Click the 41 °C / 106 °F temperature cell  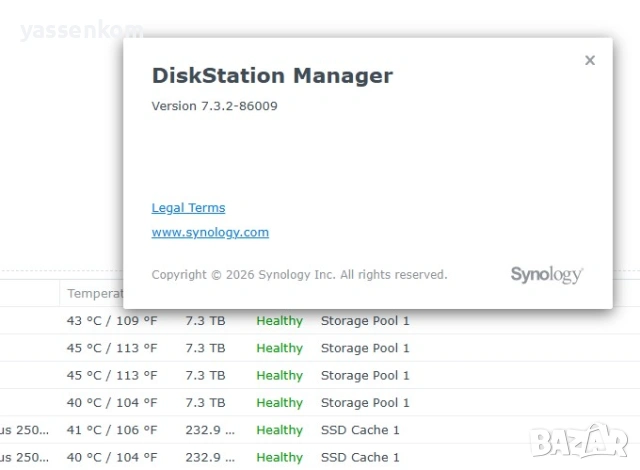(x=112, y=430)
